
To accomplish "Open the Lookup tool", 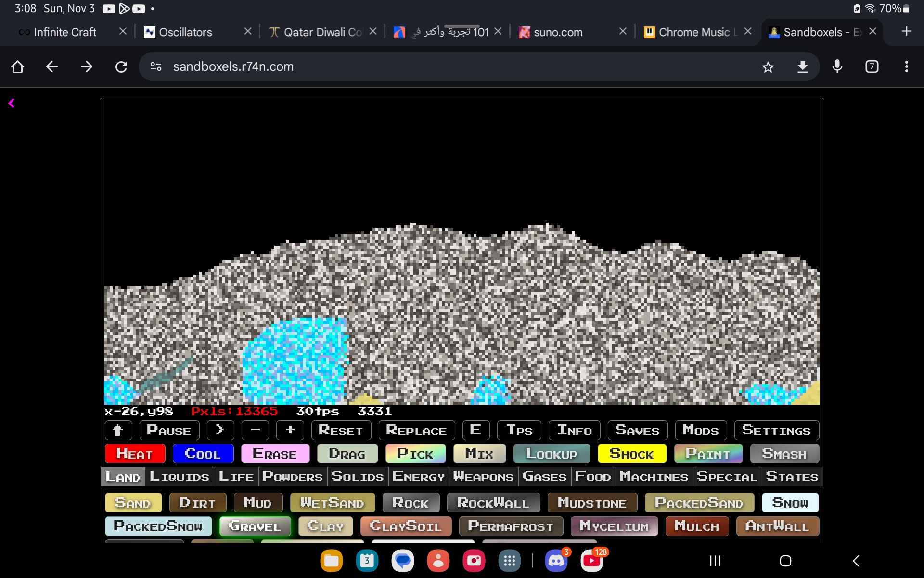I will click(x=552, y=453).
